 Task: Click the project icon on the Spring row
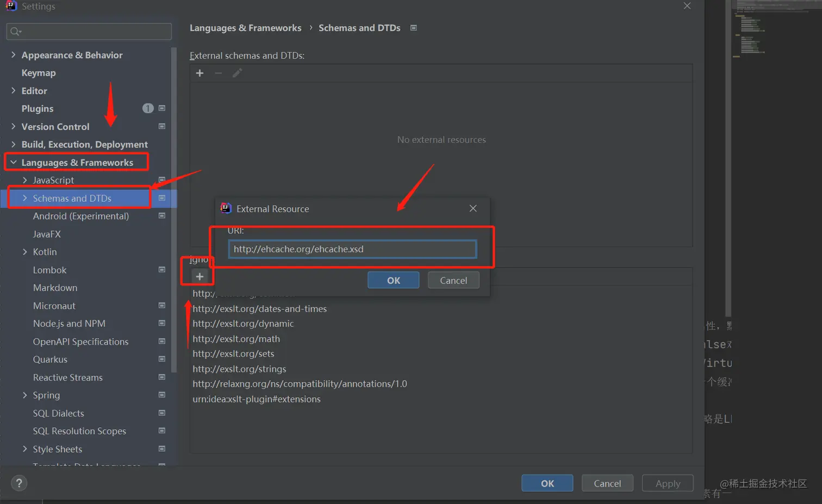tap(161, 395)
